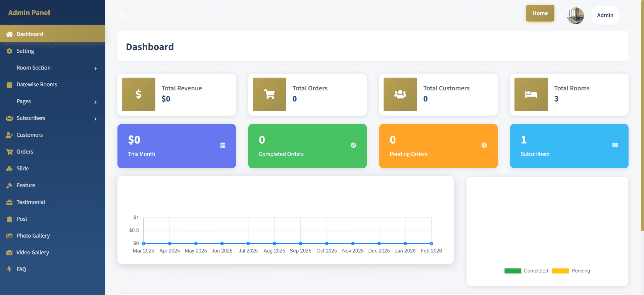Go to the Post menu item
The width and height of the screenshot is (644, 295).
52,219
